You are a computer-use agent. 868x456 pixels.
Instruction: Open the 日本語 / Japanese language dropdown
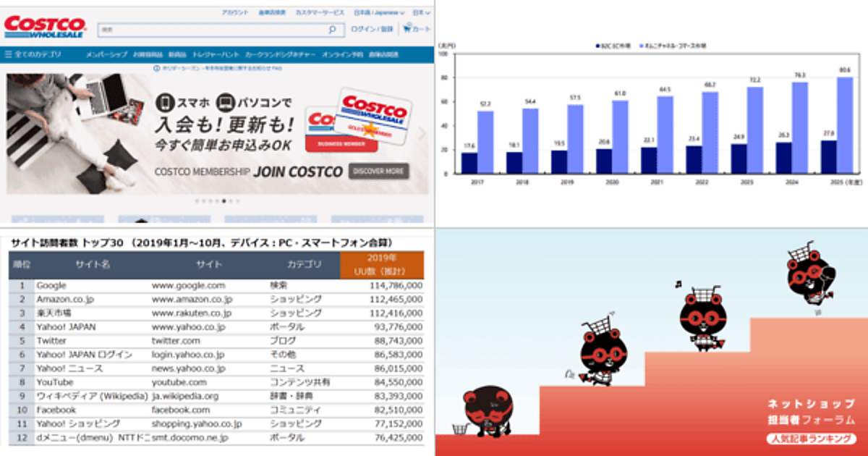[380, 12]
